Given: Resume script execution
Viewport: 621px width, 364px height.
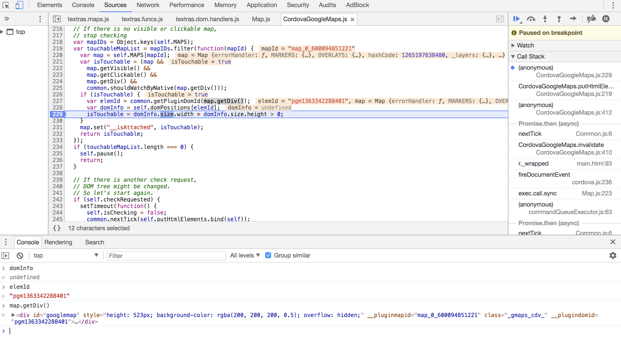Looking at the screenshot, I should pos(516,19).
